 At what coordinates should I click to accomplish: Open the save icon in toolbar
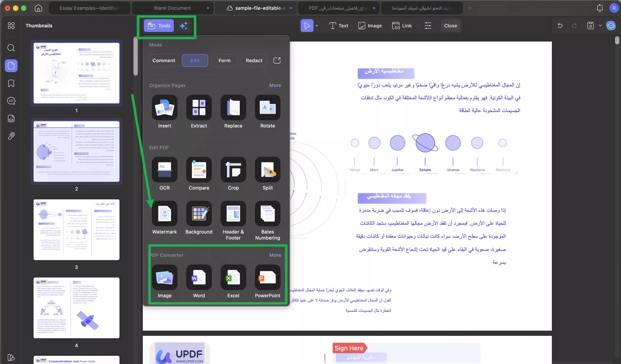click(590, 26)
